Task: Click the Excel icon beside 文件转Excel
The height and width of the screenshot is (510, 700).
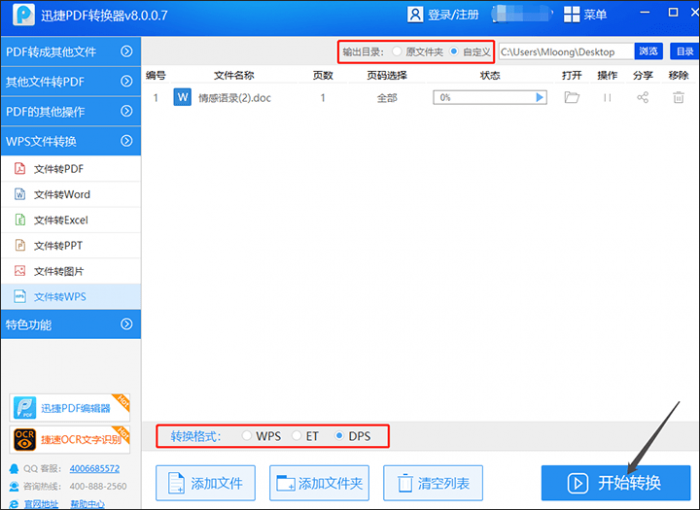Action: click(20, 219)
